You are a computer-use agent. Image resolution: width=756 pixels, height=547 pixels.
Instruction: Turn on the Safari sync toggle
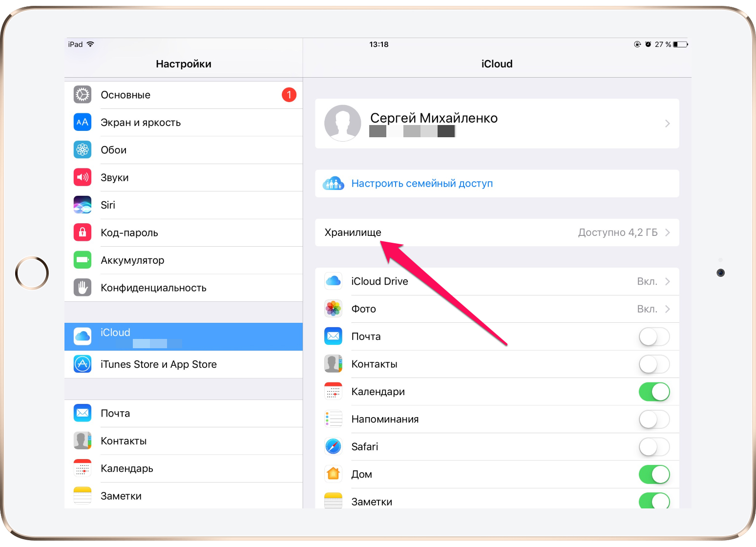(x=654, y=446)
